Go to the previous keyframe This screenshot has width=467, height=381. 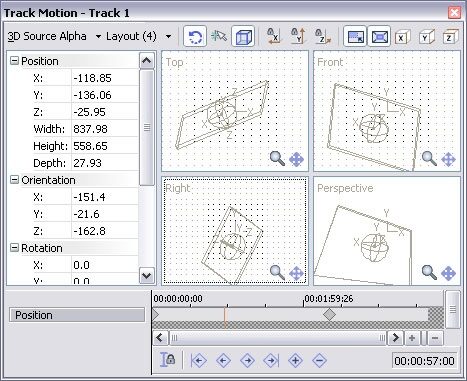[223, 360]
